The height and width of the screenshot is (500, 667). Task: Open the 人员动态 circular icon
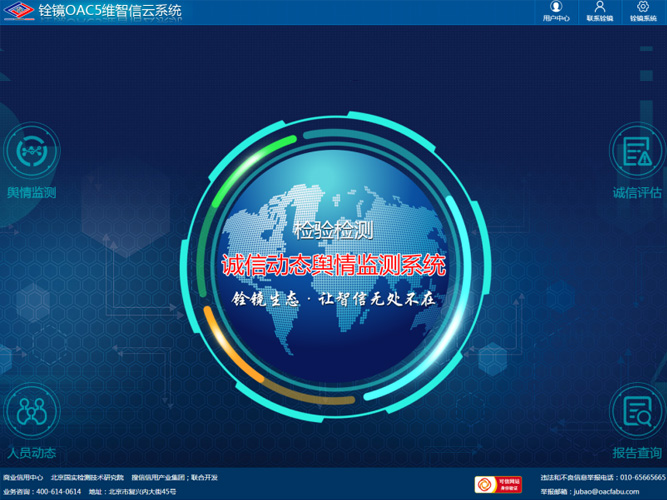(32, 409)
